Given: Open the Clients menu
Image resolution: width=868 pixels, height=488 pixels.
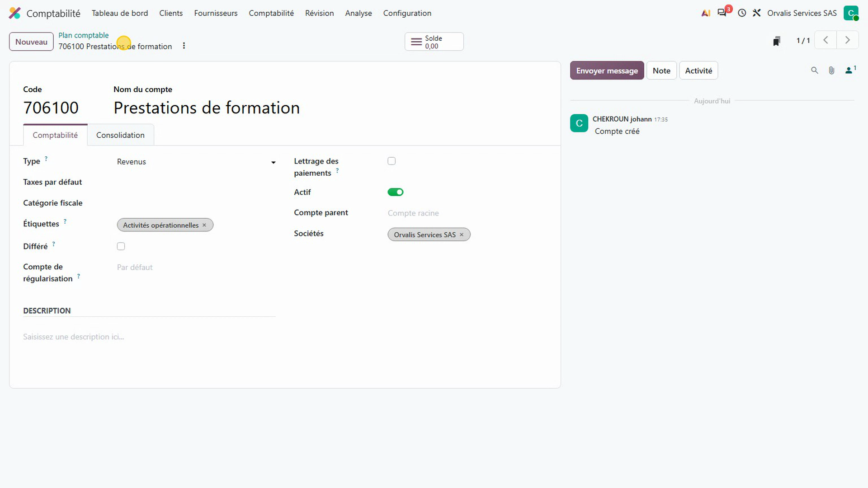Looking at the screenshot, I should 171,13.
